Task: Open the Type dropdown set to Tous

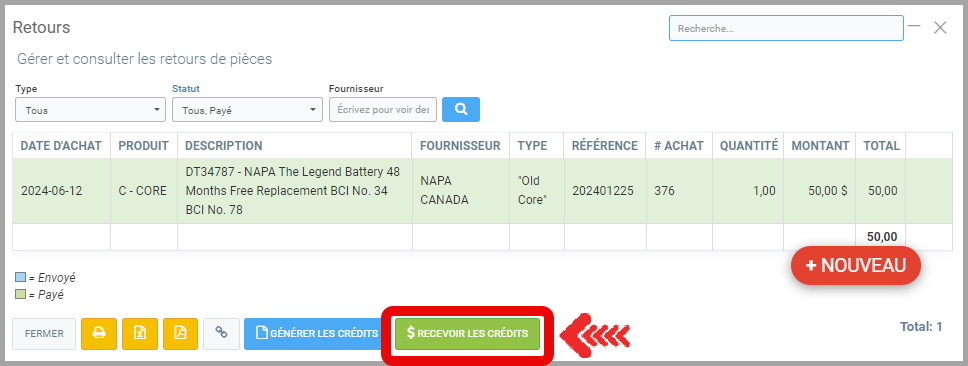Action: point(90,110)
